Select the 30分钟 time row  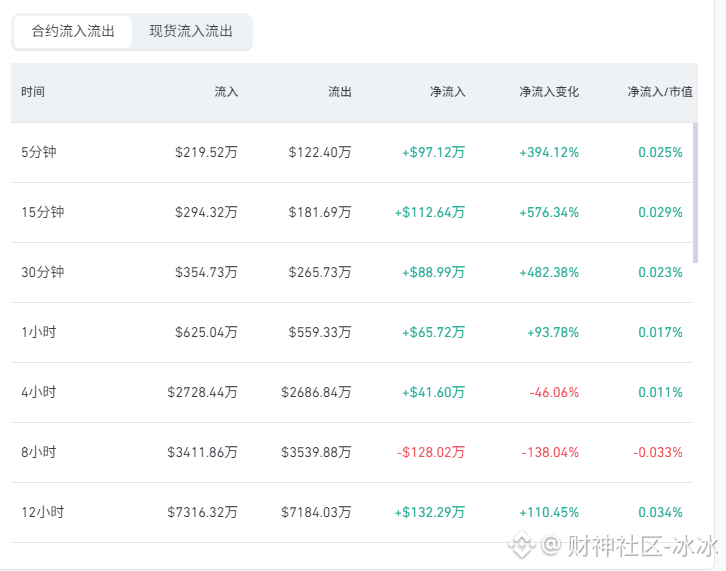coord(352,272)
